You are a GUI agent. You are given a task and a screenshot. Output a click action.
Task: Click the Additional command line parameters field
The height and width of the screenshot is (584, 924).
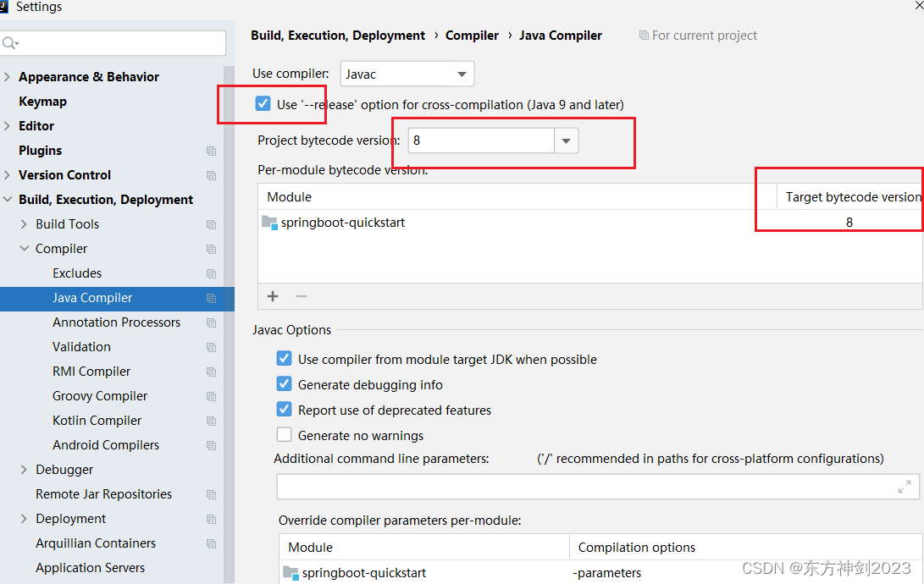click(598, 487)
